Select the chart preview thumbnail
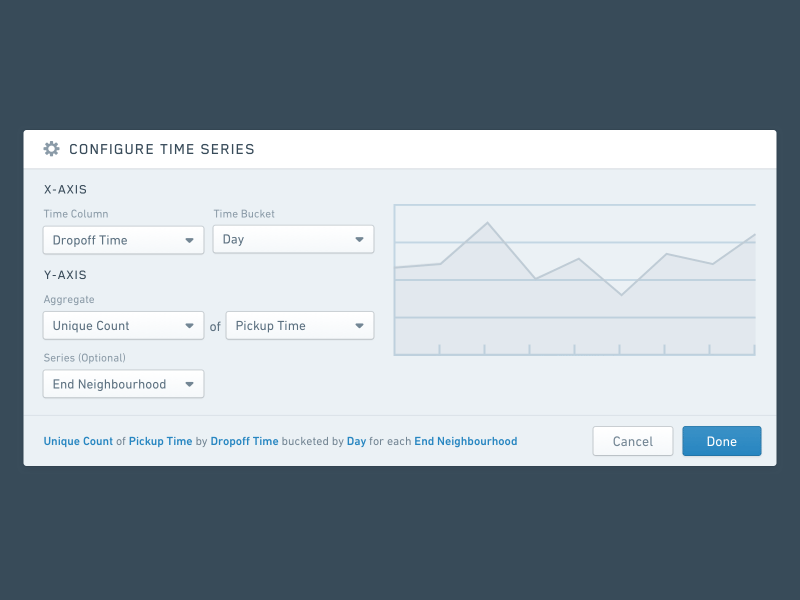 click(x=575, y=280)
